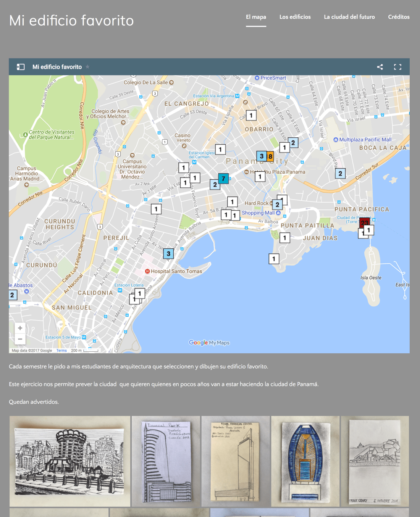
Task: Click the Hospital Santo Tomas map pin
Action: coord(147,271)
